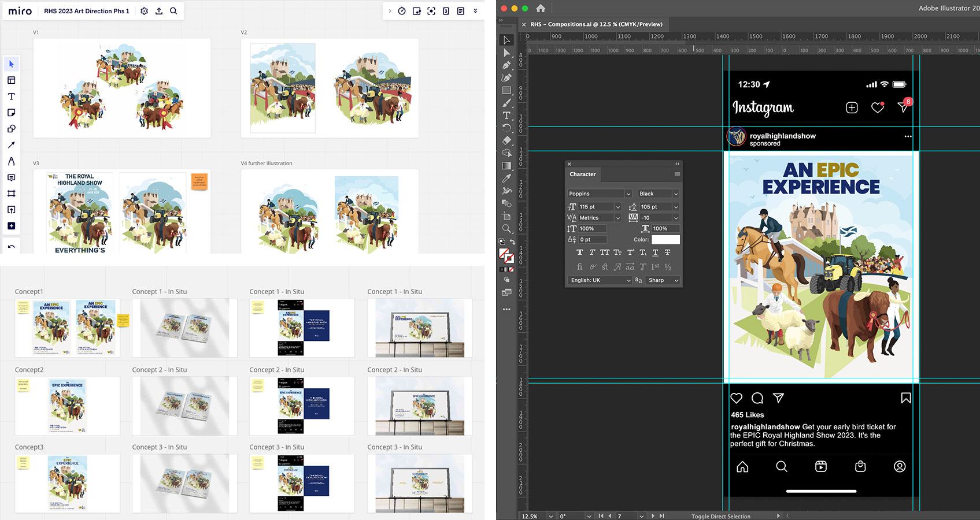
Task: Open Miro notes panel icon
Action: (461, 11)
